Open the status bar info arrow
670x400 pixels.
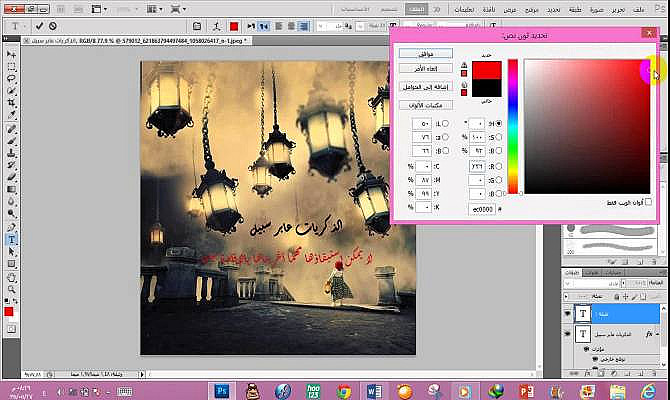point(142,374)
